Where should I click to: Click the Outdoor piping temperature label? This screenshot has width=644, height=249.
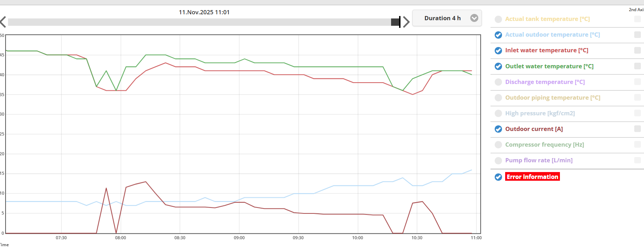(552, 98)
